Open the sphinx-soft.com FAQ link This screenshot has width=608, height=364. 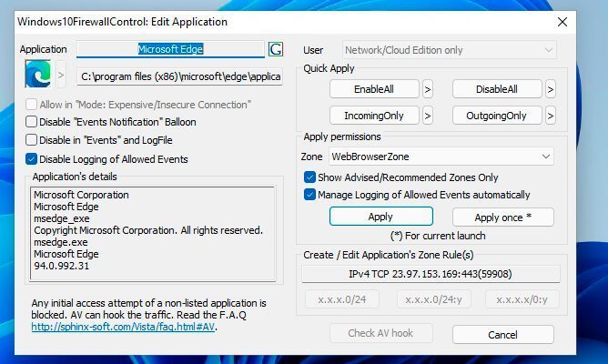point(123,327)
